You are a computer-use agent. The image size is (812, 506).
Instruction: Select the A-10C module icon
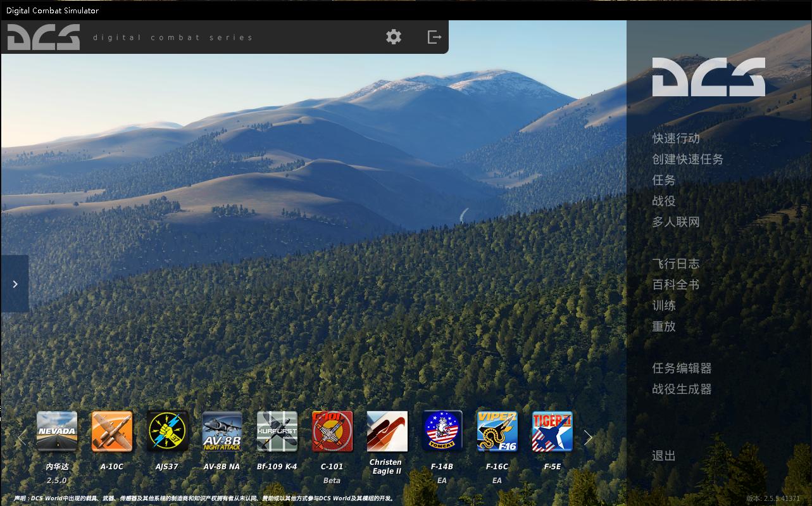[x=112, y=431]
